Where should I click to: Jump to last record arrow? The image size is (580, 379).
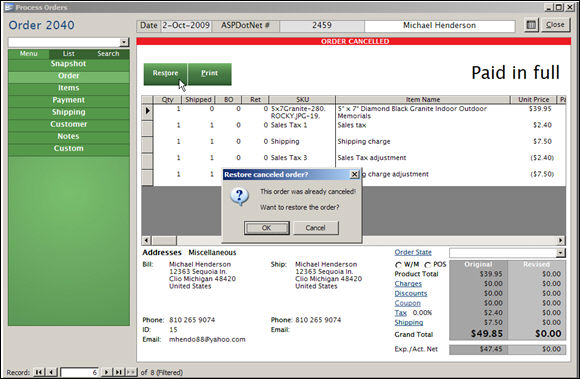coord(119,372)
